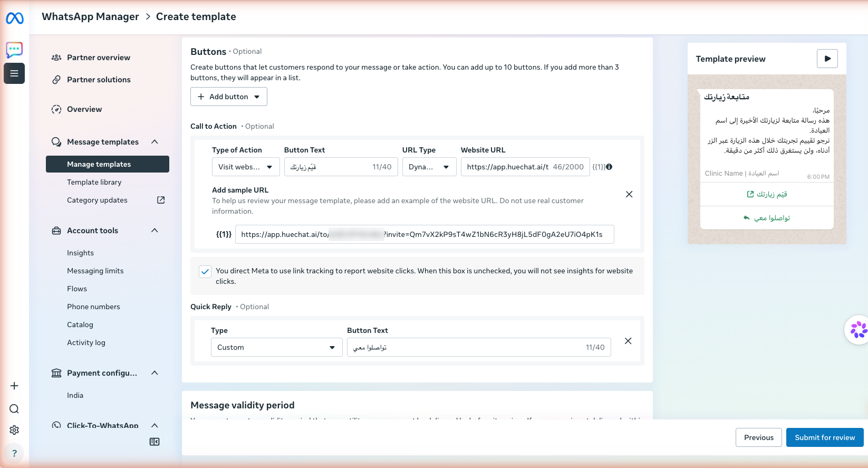
Task: Open the Quick Reply Type dropdown
Action: [x=277, y=347]
